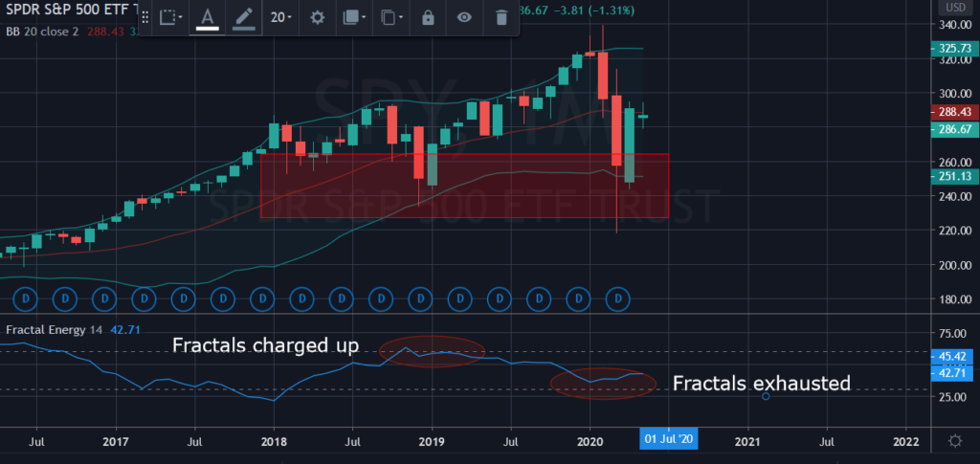
Task: Click the 45.42 fractal axis label
Action: tap(954, 357)
